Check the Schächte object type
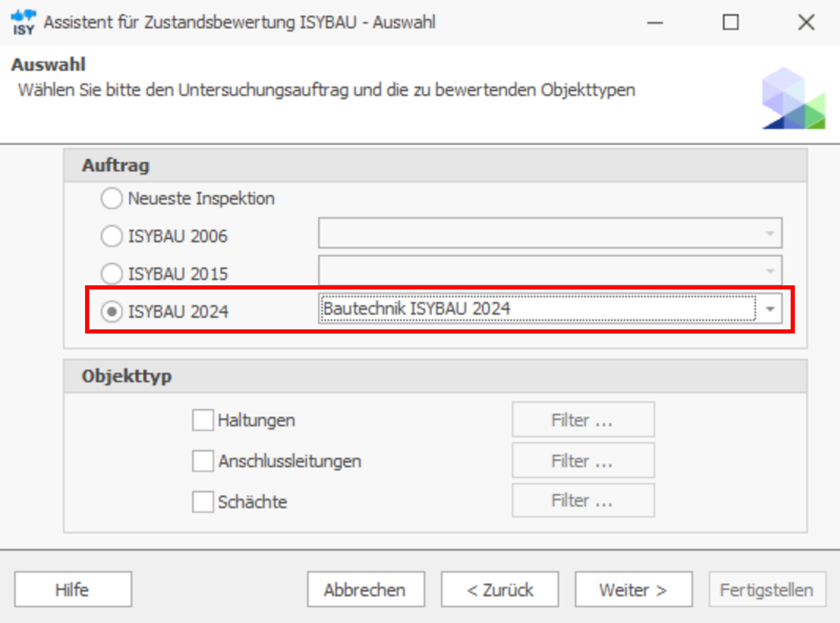Viewport: 840px width, 623px height. (203, 501)
